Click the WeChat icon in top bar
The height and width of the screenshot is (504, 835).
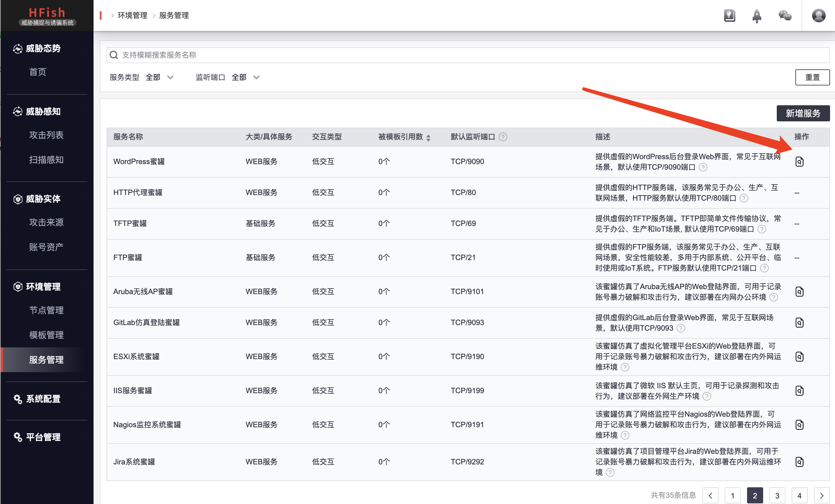785,15
